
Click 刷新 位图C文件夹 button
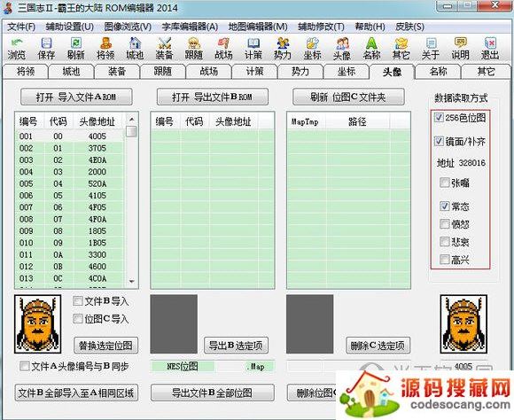[348, 97]
